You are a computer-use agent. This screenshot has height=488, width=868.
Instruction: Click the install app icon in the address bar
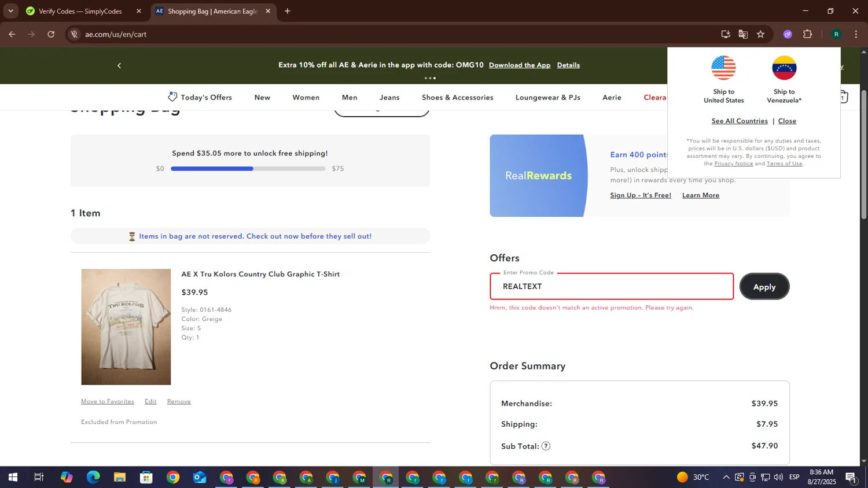coord(726,34)
